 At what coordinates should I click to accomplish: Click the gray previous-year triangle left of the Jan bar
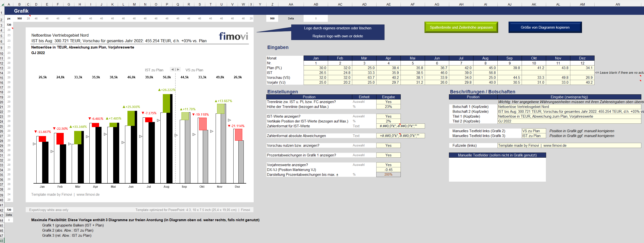click(x=34, y=144)
